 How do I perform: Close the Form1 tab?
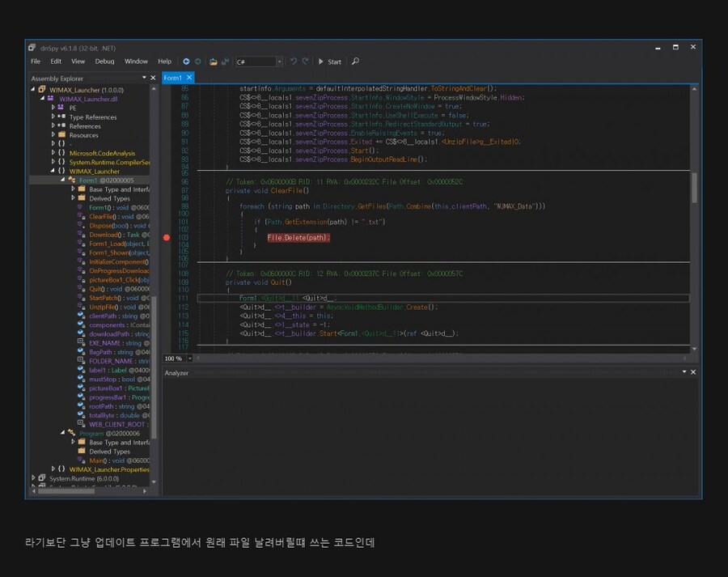click(x=189, y=78)
